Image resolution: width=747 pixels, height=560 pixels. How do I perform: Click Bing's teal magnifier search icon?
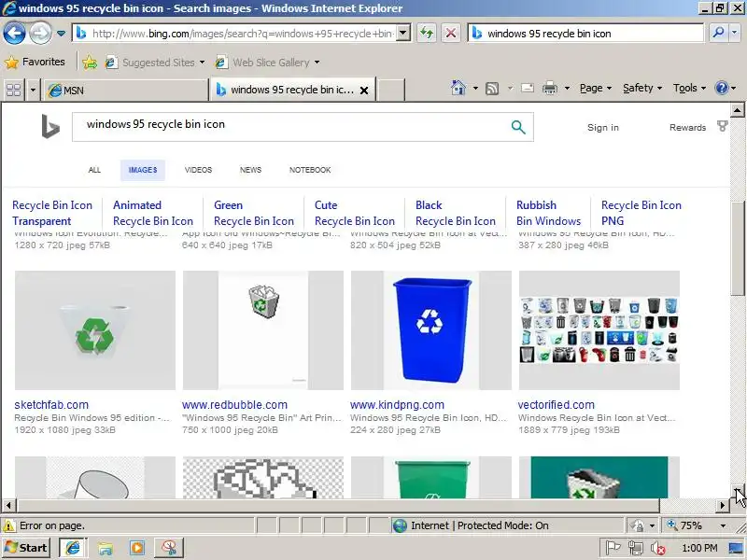click(x=518, y=127)
